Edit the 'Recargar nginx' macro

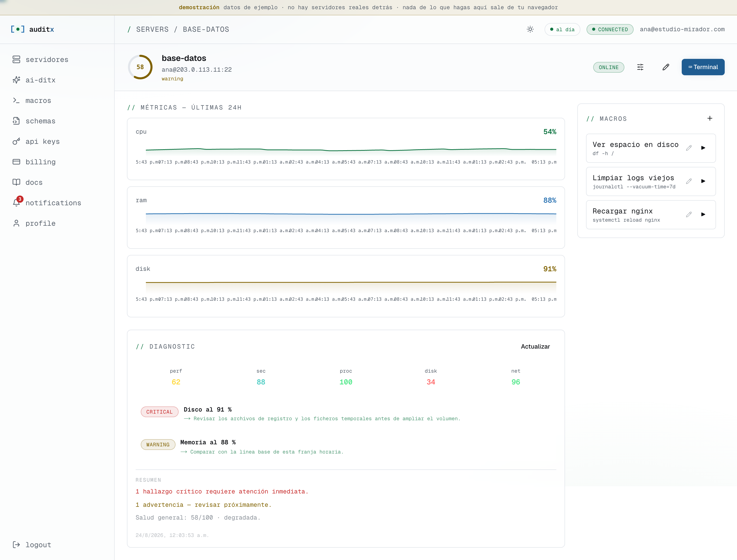click(x=689, y=214)
